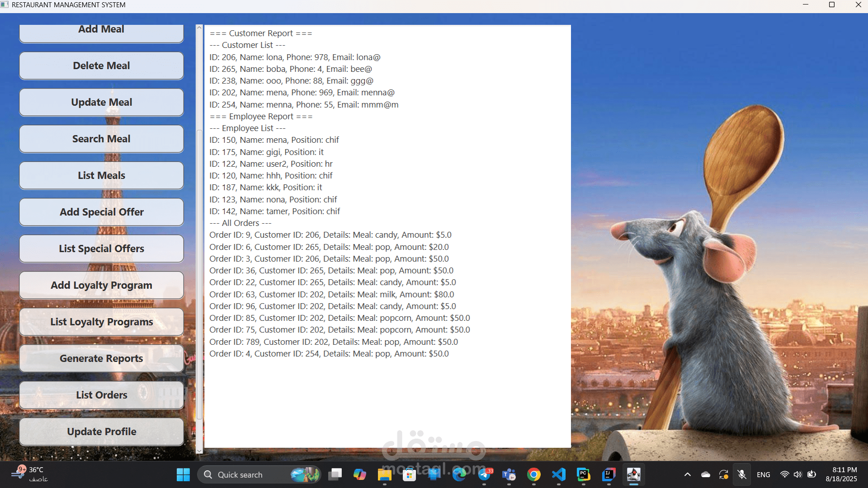
Task: Click the Add Loyalty Program button
Action: (x=101, y=285)
